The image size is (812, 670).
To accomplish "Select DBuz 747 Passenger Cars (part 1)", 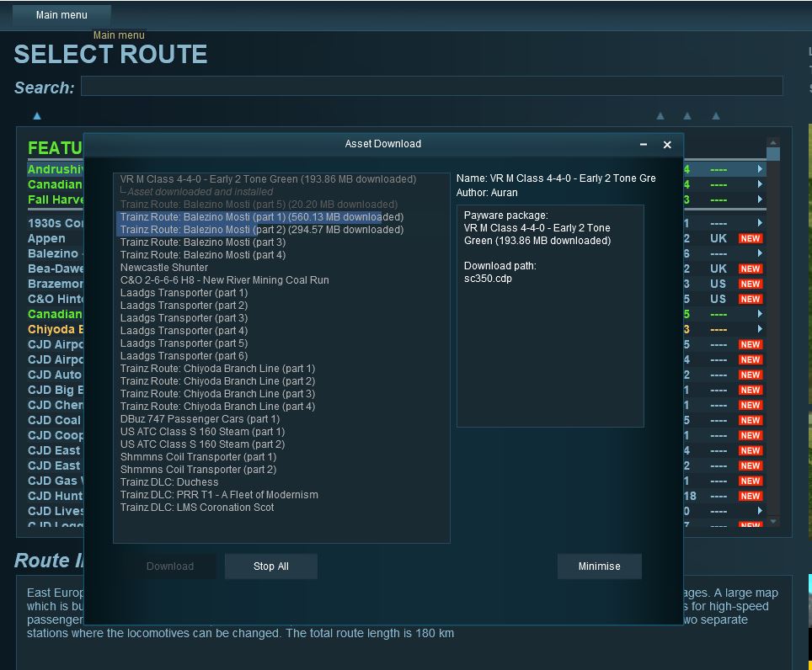I will pyautogui.click(x=200, y=418).
